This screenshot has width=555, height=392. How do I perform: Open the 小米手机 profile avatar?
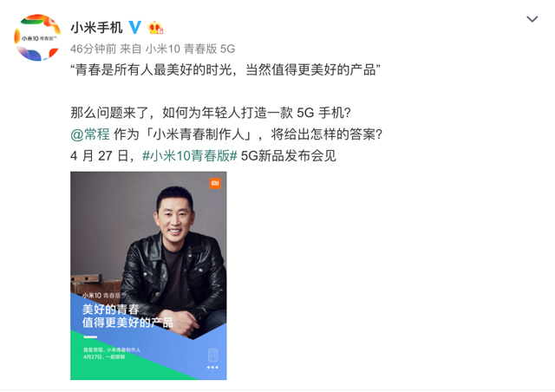(x=37, y=37)
